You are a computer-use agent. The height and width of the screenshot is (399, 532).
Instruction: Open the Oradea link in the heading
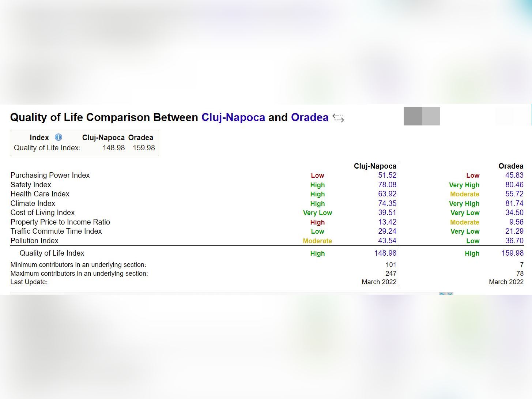(310, 117)
